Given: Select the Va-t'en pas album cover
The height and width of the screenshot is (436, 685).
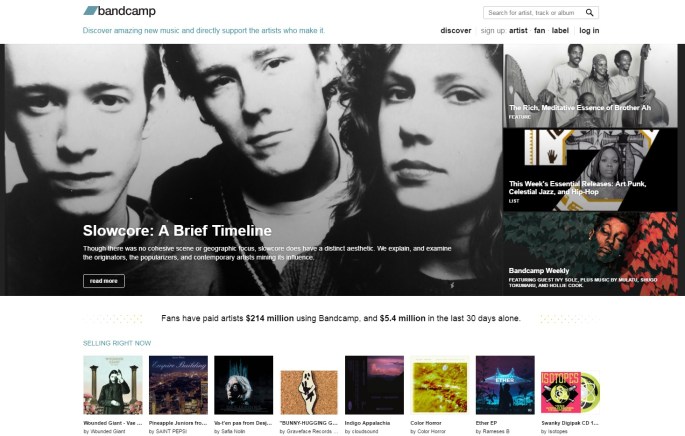Looking at the screenshot, I should [x=243, y=385].
